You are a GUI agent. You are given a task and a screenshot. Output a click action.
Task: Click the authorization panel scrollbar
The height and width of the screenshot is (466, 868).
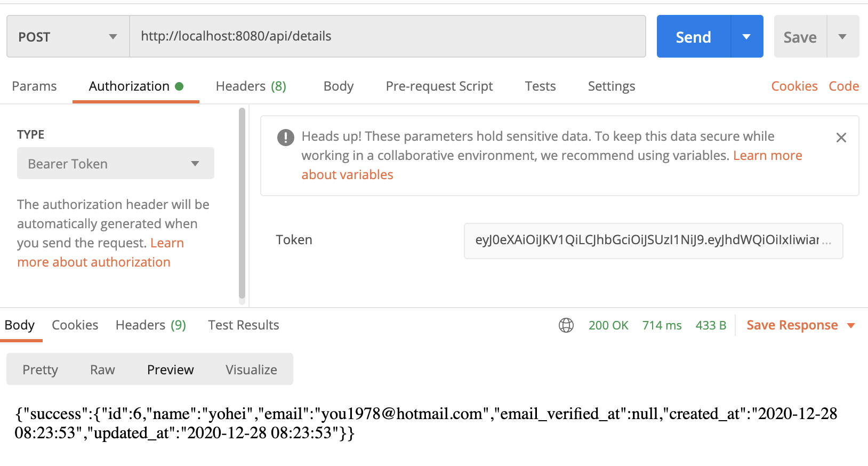click(x=242, y=204)
